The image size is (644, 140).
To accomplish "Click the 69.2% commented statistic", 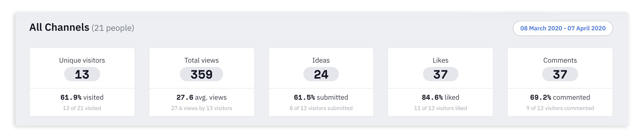I will pyautogui.click(x=560, y=97).
